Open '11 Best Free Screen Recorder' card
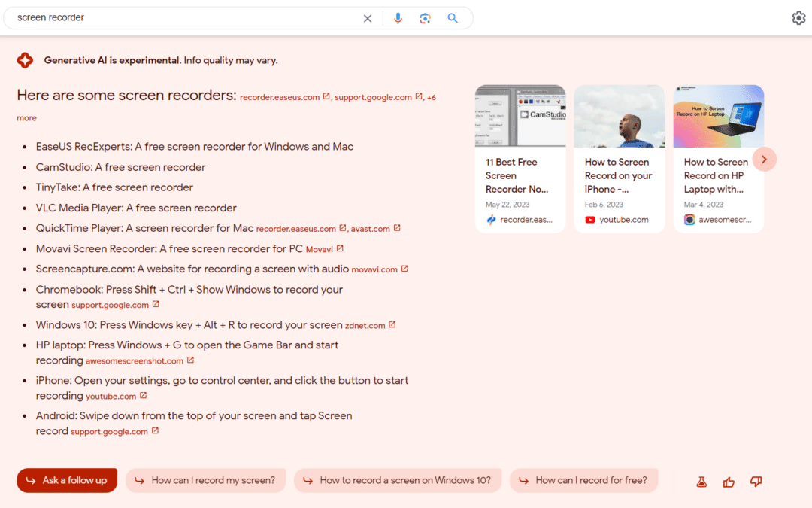Screen dimensions: 812x508 click(x=520, y=159)
